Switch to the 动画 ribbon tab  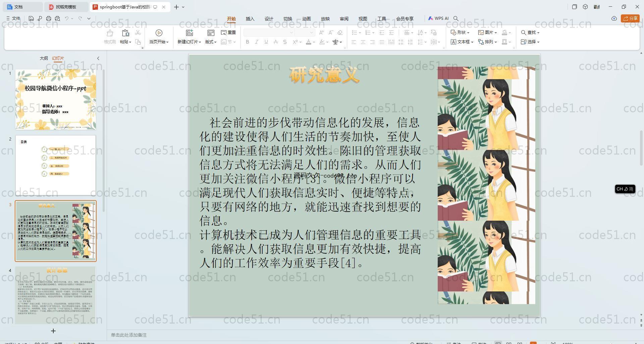(307, 19)
